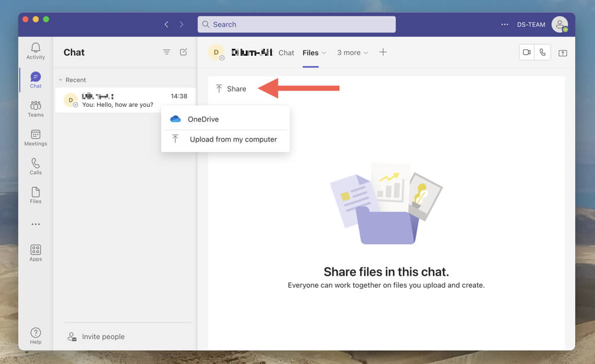
Task: Choose Upload from my computer
Action: click(x=225, y=139)
